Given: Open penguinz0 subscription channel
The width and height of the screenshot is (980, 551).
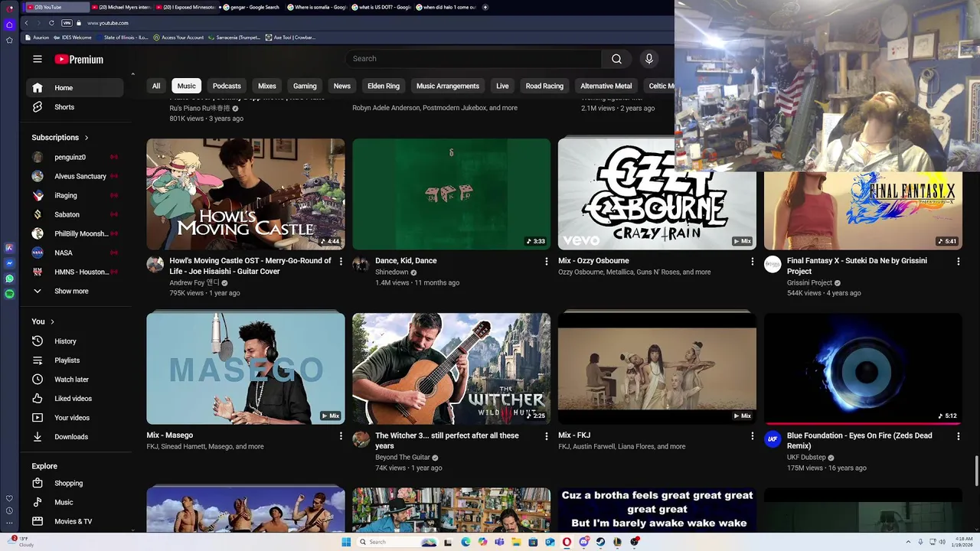Looking at the screenshot, I should point(75,157).
